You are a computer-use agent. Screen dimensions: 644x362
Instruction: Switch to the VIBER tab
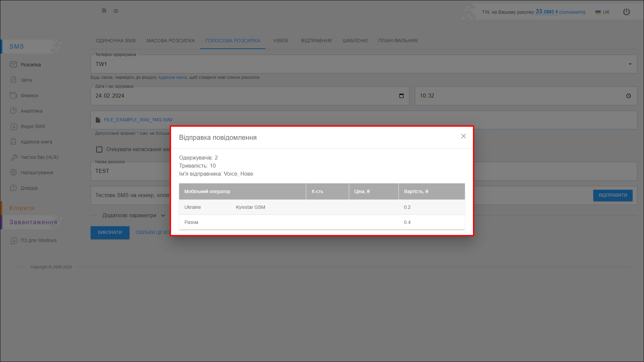[280, 41]
